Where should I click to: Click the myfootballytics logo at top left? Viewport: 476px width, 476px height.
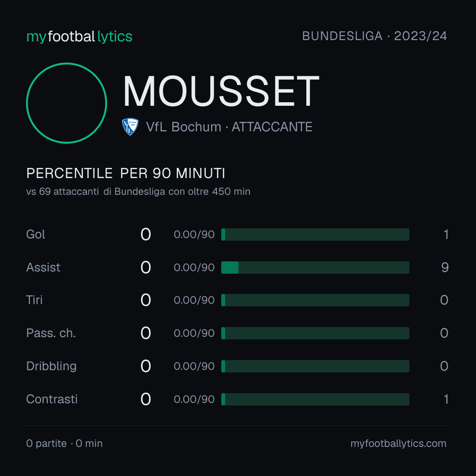click(x=79, y=37)
